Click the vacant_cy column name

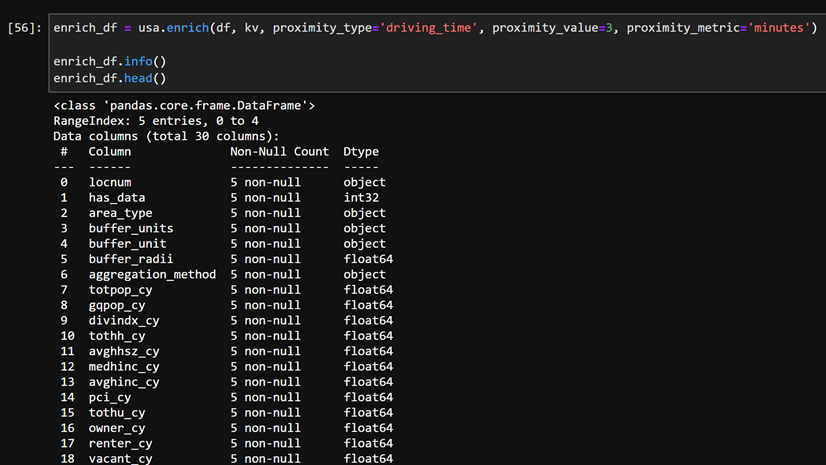tap(120, 458)
